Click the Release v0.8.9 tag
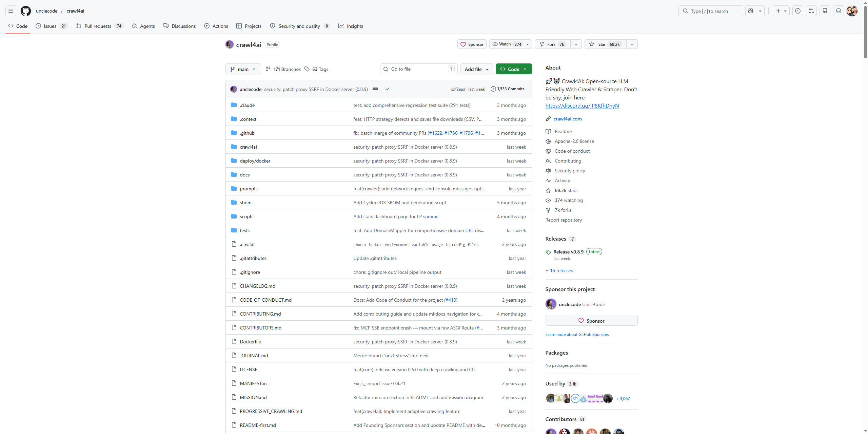This screenshot has width=868, height=434. coord(568,252)
